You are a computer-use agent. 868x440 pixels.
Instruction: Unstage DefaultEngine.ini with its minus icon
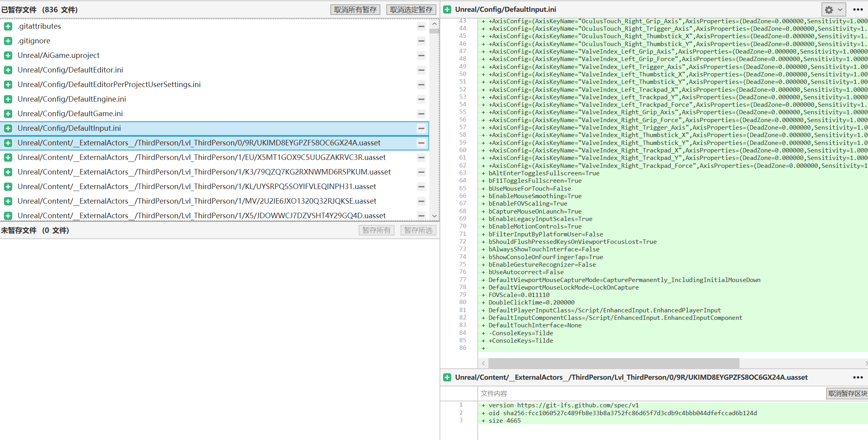[x=421, y=99]
